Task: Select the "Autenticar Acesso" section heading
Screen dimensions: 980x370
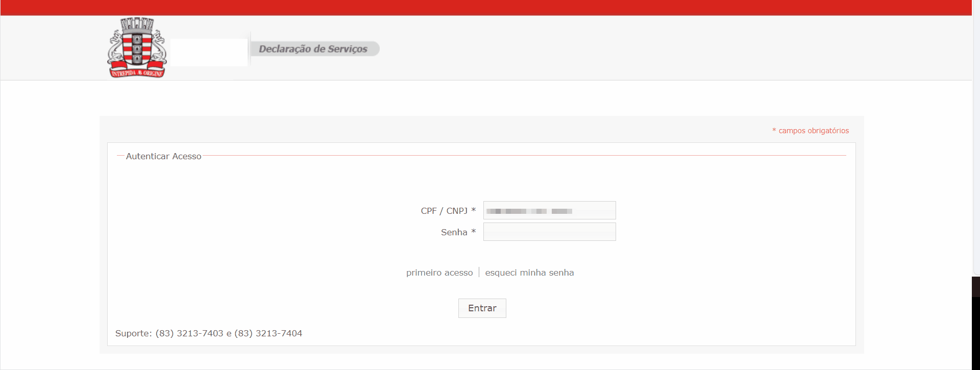Action: pyautogui.click(x=163, y=156)
